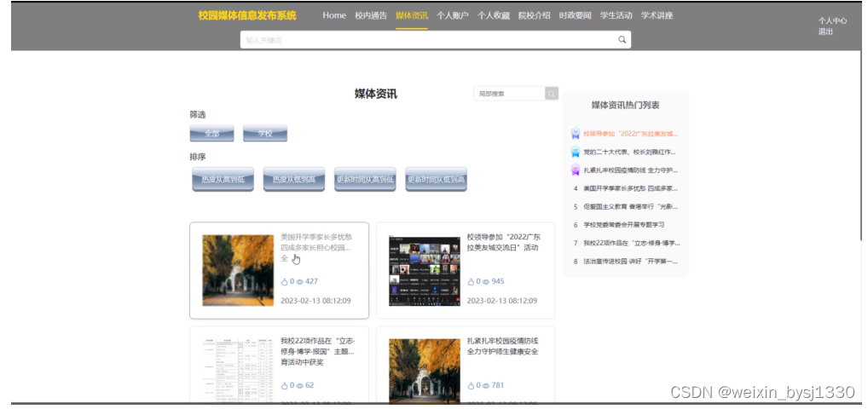The width and height of the screenshot is (868, 409).
Task: Click the like icon on 扎紧扎牢 card
Action: click(471, 386)
